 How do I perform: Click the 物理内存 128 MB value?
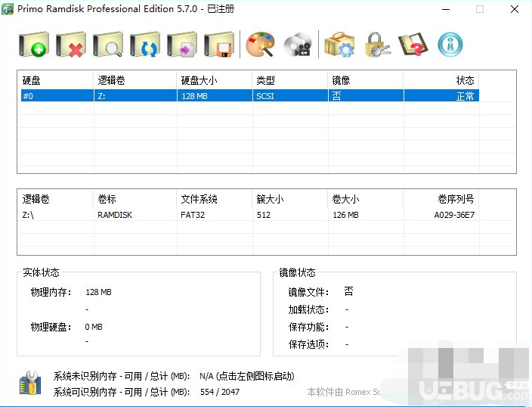pos(98,292)
